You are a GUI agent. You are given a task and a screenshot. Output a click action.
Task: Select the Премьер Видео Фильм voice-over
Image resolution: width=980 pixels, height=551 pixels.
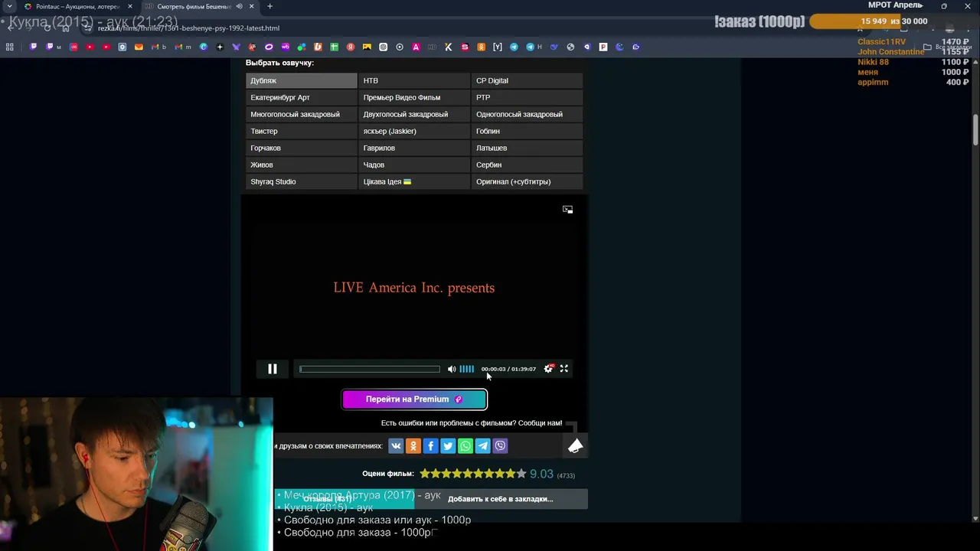click(413, 97)
